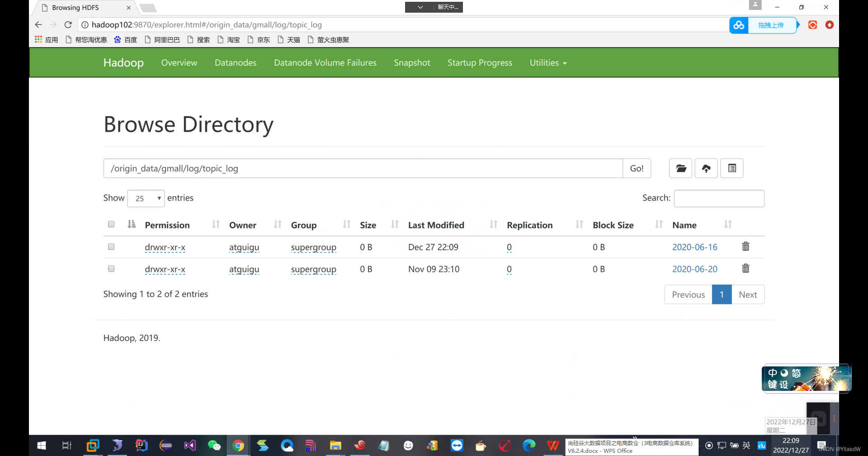Open the 京东 bookmark

pyautogui.click(x=259, y=40)
